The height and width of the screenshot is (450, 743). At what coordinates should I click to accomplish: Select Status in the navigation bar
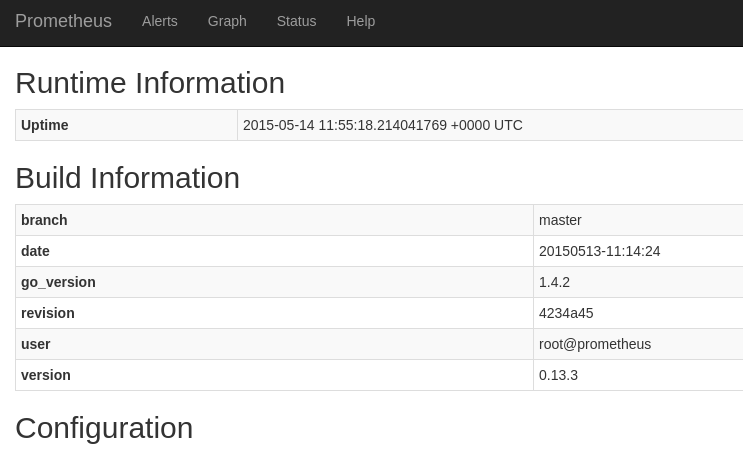pyautogui.click(x=296, y=21)
